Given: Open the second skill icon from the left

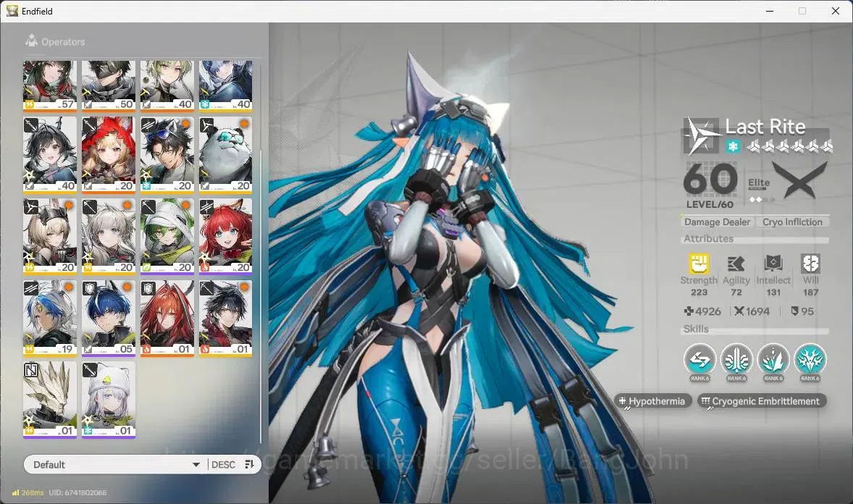Looking at the screenshot, I should (736, 359).
